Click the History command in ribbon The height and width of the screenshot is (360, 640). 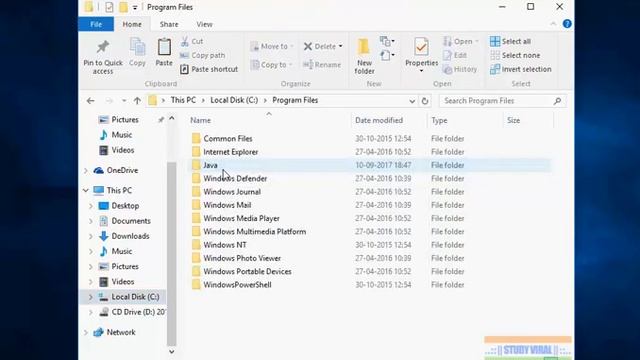tap(460, 69)
